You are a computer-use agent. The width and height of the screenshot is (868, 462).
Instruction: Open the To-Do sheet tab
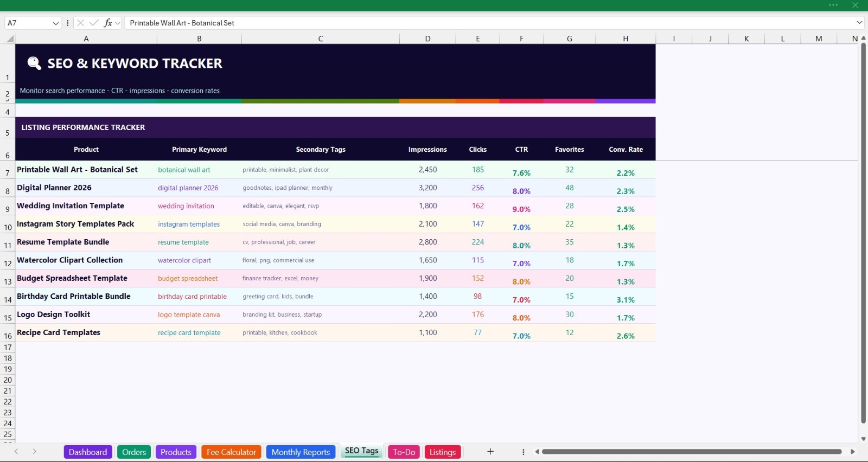pos(404,452)
